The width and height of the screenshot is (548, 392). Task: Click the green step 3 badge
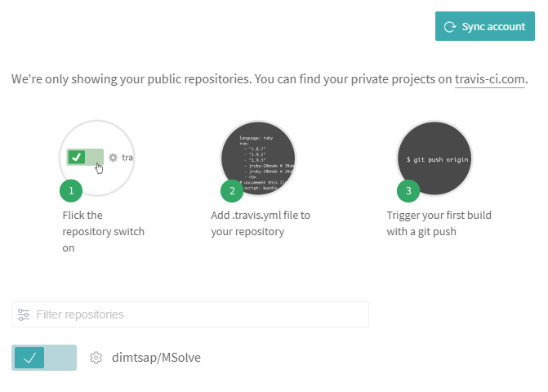coord(408,191)
